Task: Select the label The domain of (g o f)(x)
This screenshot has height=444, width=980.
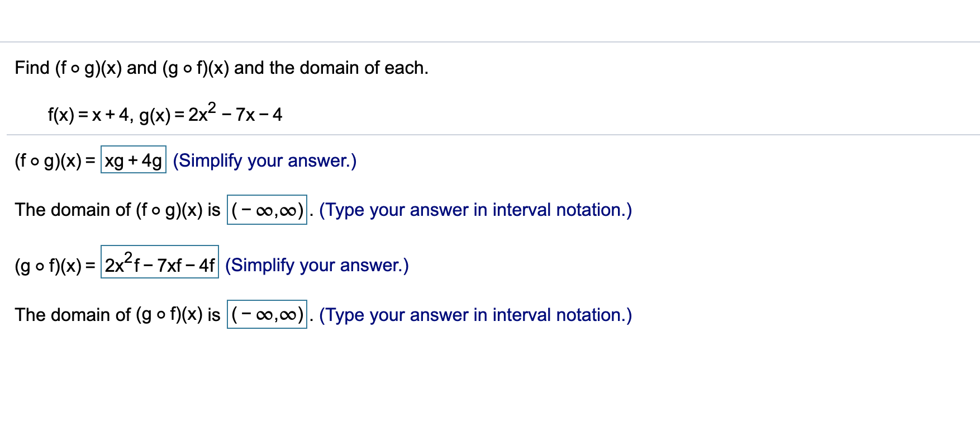Action: pos(117,315)
